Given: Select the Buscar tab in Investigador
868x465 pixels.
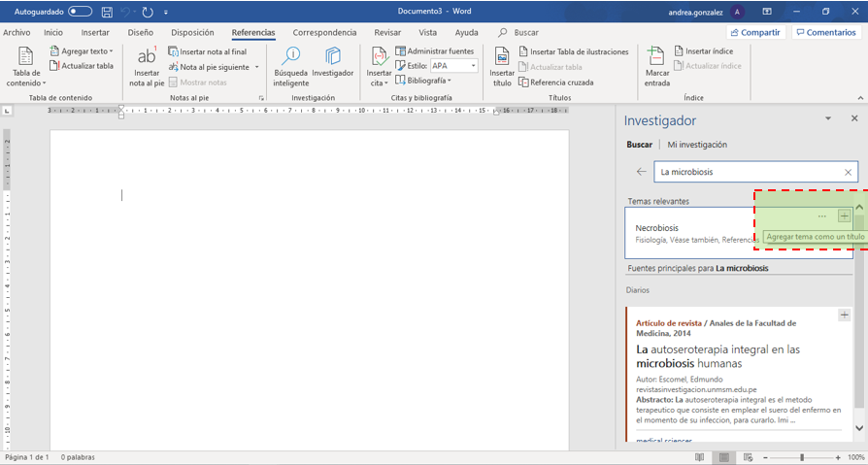Looking at the screenshot, I should (x=639, y=145).
